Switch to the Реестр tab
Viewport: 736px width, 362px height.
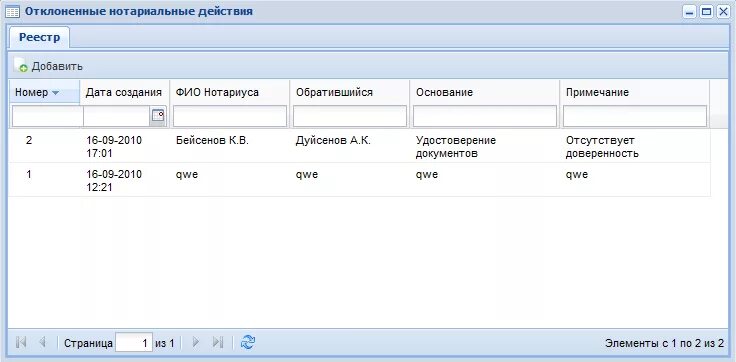coord(39,38)
